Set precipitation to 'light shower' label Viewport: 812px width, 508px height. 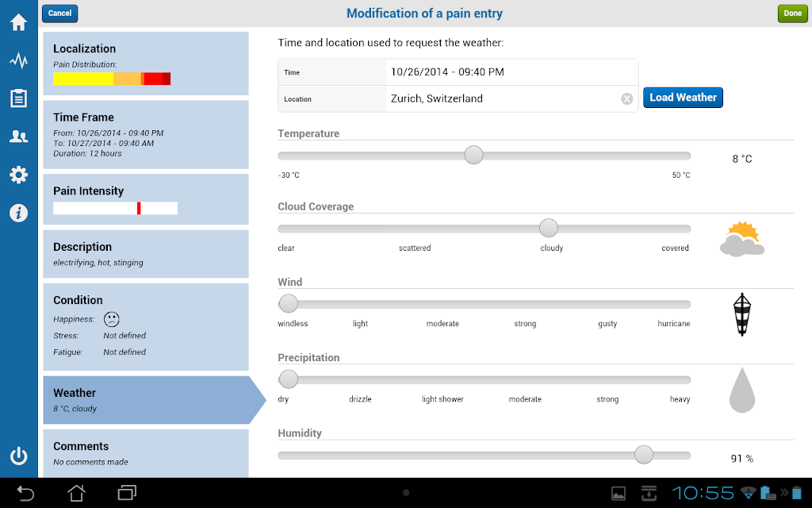[x=442, y=399]
